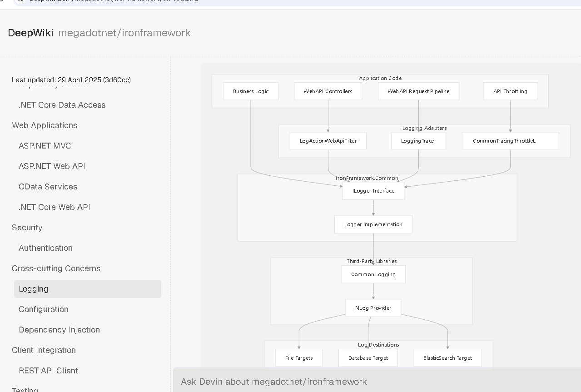This screenshot has width=581, height=392.
Task: Open the megadotnet/ironframework repository title
Action: click(124, 33)
